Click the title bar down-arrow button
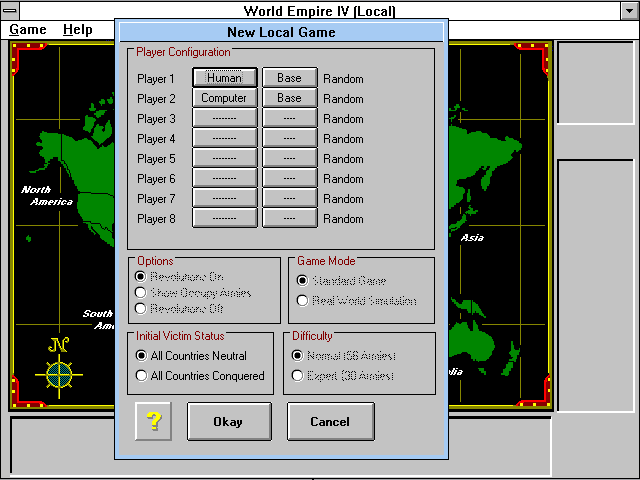640x480 pixels. click(x=629, y=11)
